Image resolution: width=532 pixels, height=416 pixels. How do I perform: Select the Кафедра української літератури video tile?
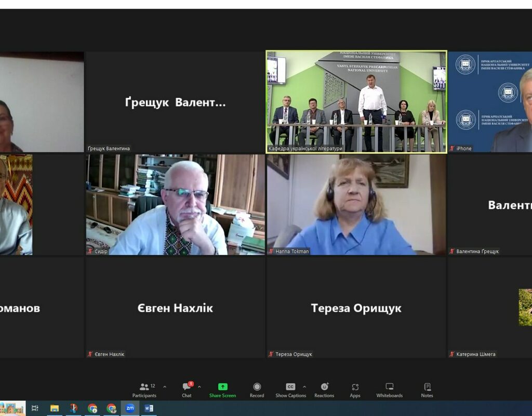356,101
